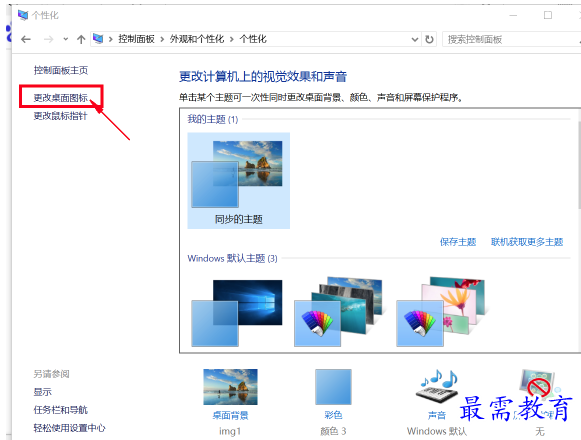Click 个性化 in the breadcrumb path
Image resolution: width=581 pixels, height=440 pixels.
[253, 39]
